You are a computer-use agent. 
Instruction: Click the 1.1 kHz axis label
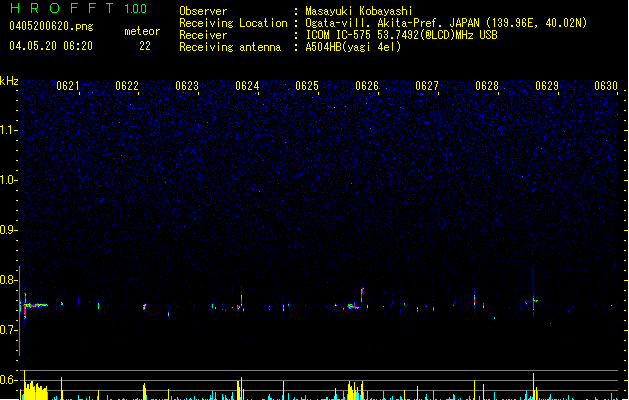pyautogui.click(x=8, y=130)
